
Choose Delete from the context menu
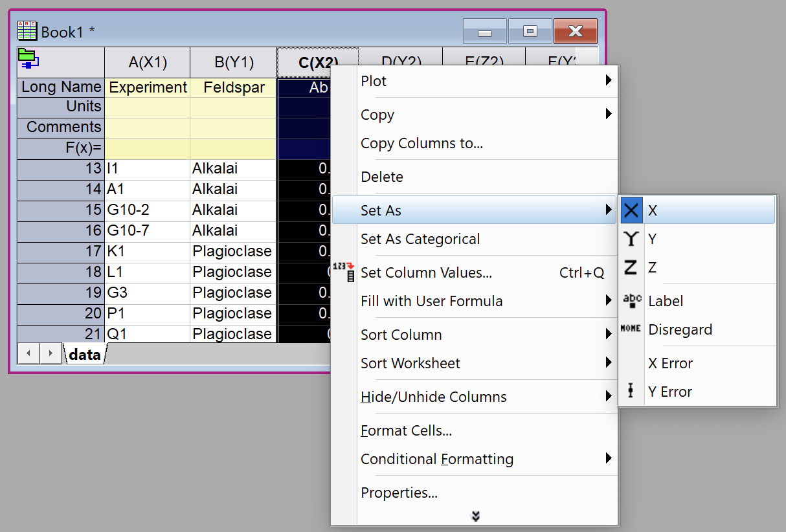tap(382, 177)
